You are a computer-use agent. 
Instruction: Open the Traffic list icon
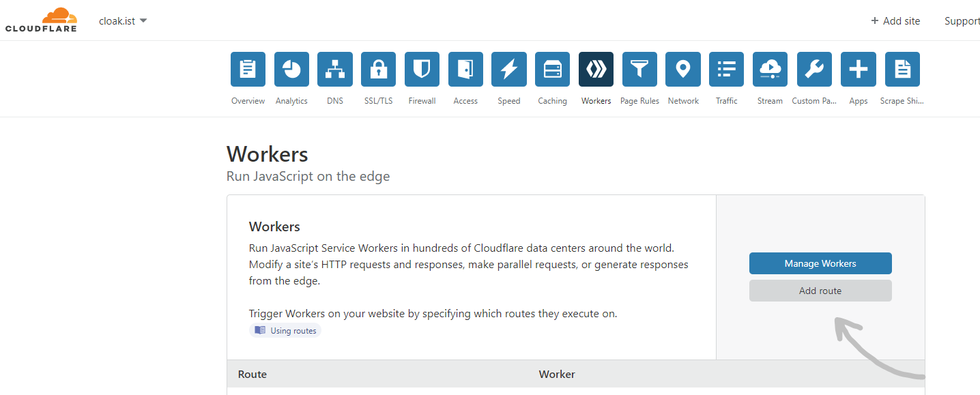(726, 70)
